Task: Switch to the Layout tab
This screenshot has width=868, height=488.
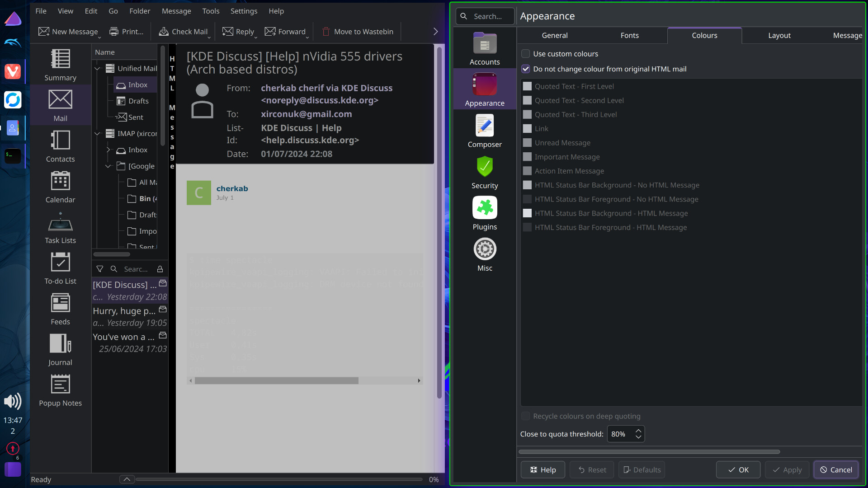Action: 779,35
